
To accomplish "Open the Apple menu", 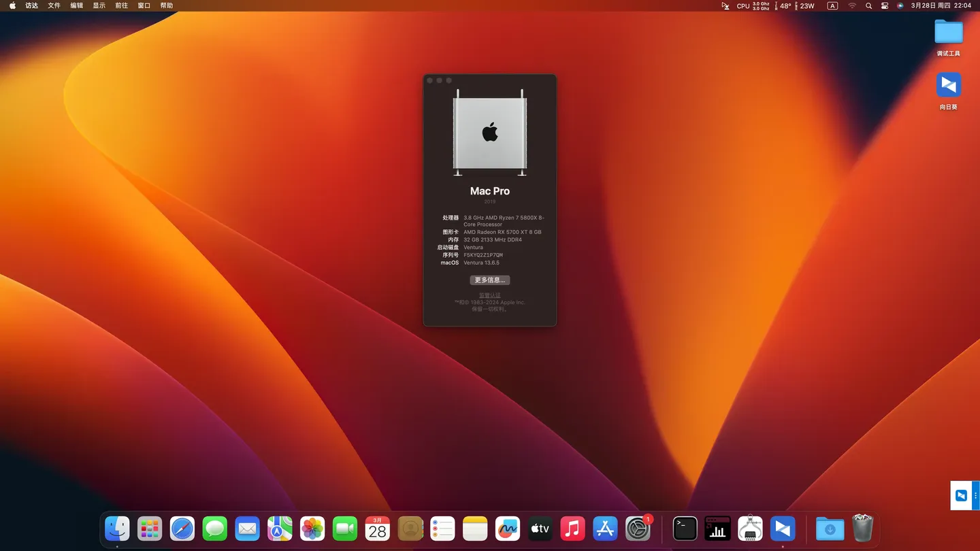I will point(11,5).
